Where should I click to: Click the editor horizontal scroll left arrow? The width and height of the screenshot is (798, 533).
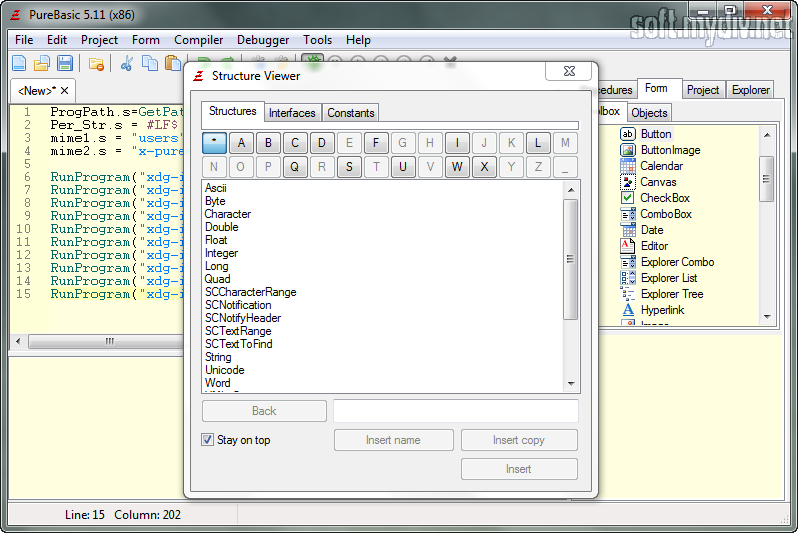[x=18, y=341]
